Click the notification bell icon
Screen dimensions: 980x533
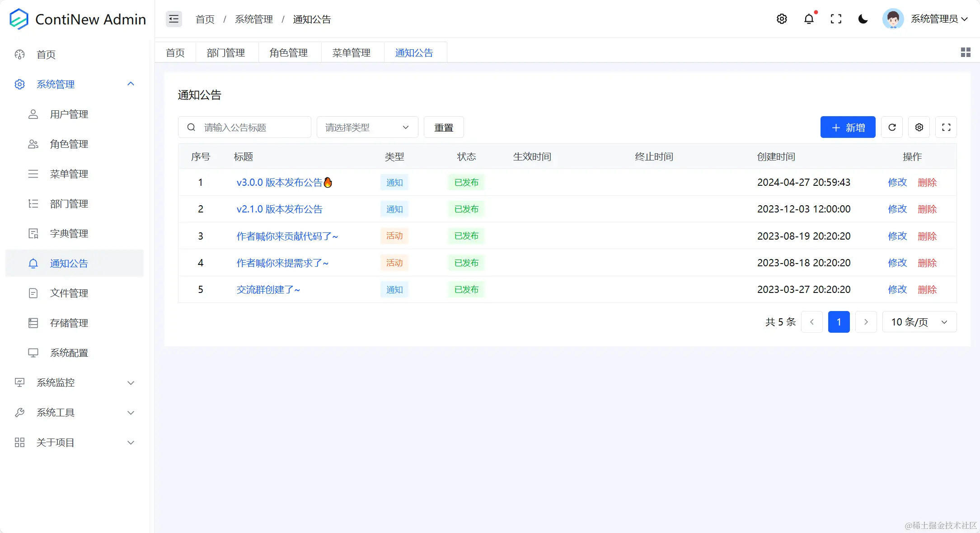(x=809, y=19)
